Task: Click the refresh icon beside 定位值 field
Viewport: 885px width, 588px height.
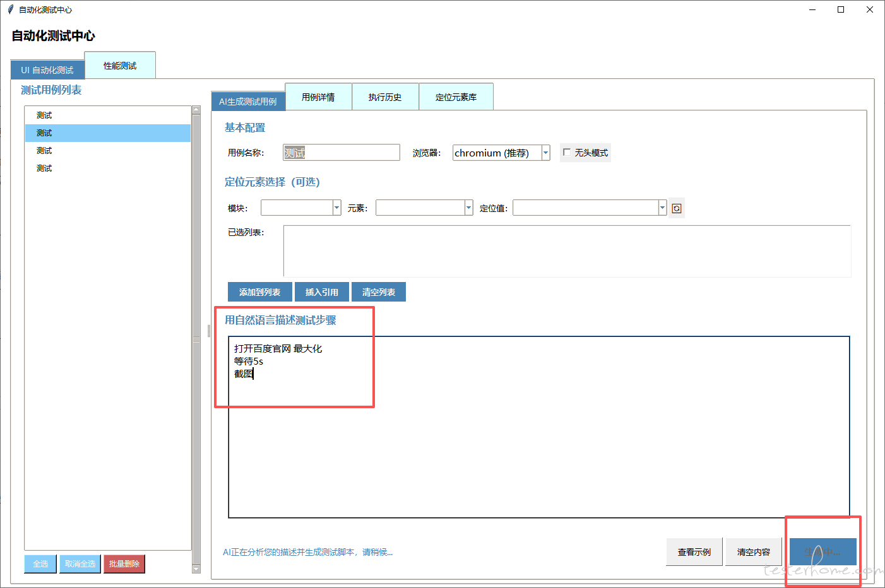Action: tap(677, 208)
